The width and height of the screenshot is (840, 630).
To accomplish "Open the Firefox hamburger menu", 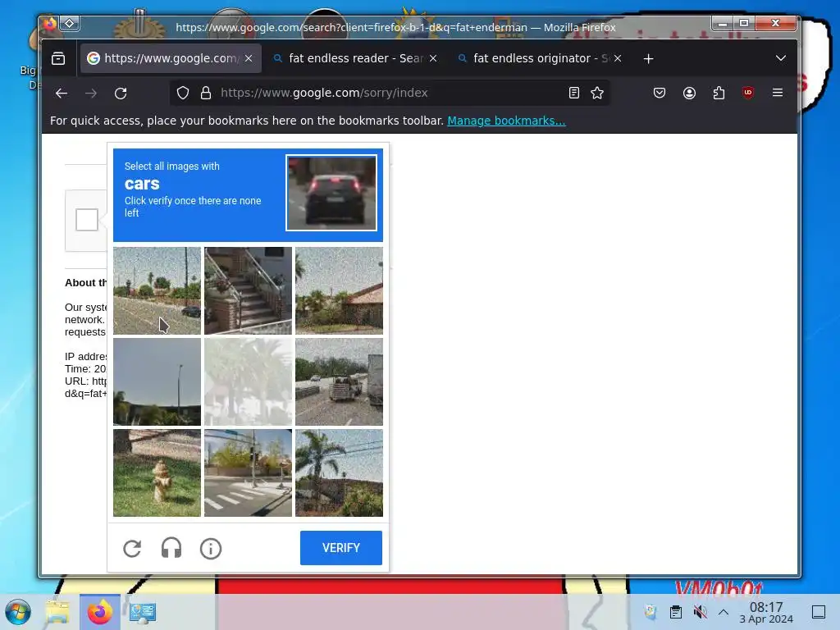I will tap(778, 93).
